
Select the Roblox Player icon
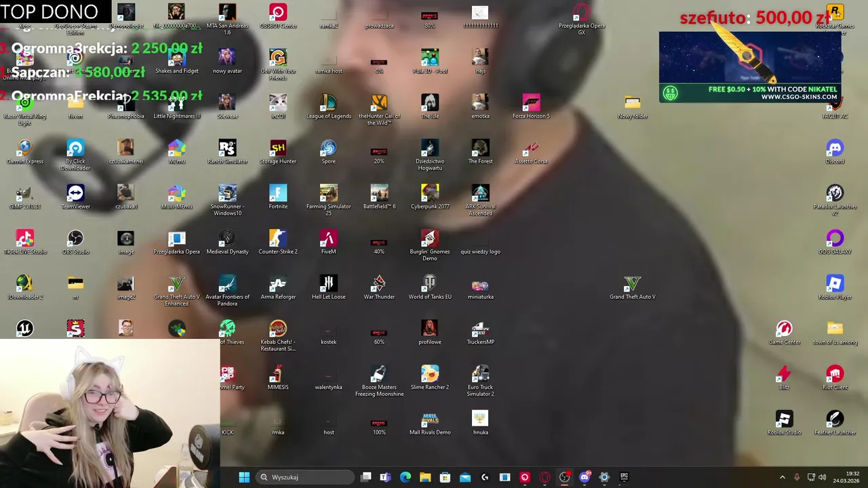pyautogui.click(x=835, y=287)
